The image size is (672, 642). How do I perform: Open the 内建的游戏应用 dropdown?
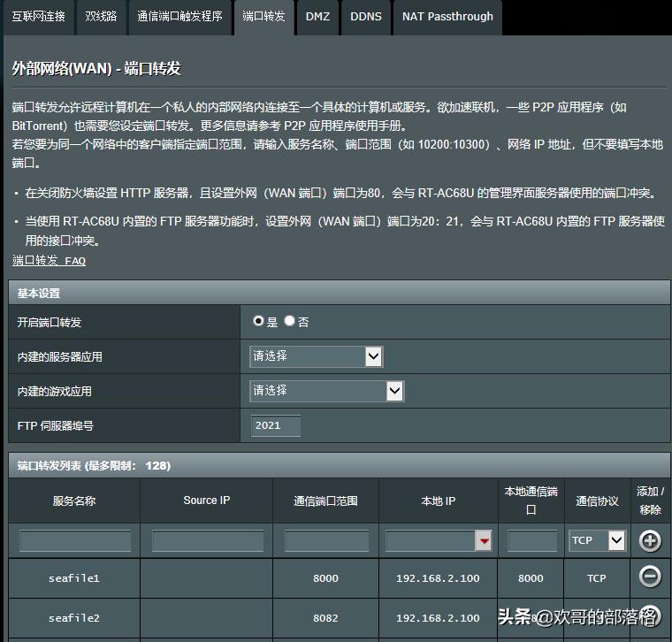pyautogui.click(x=326, y=391)
